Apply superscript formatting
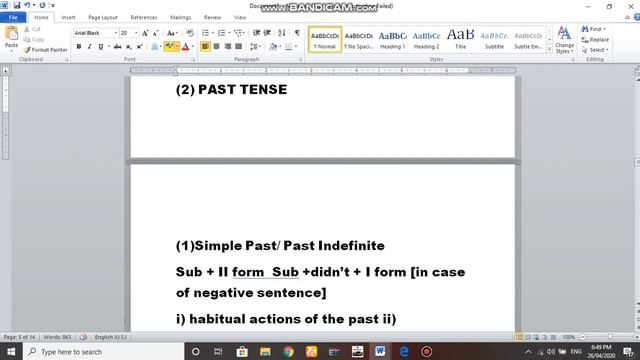The width and height of the screenshot is (640, 360). [x=139, y=47]
